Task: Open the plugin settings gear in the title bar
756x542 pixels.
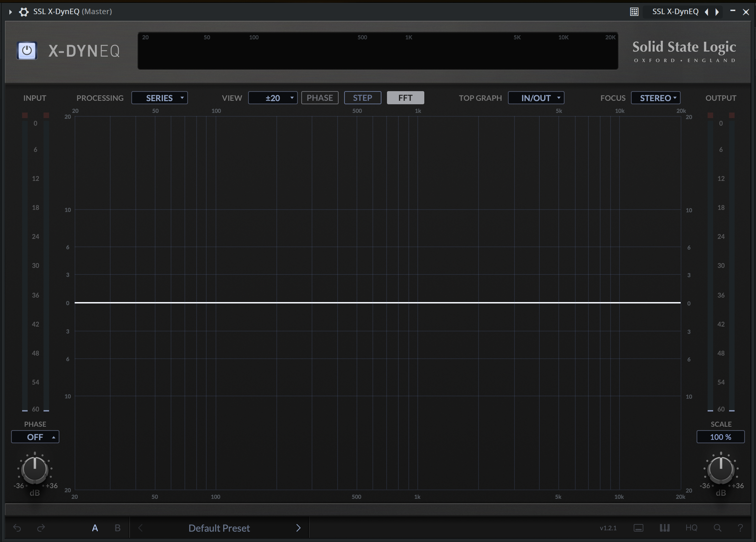Action: (23, 11)
